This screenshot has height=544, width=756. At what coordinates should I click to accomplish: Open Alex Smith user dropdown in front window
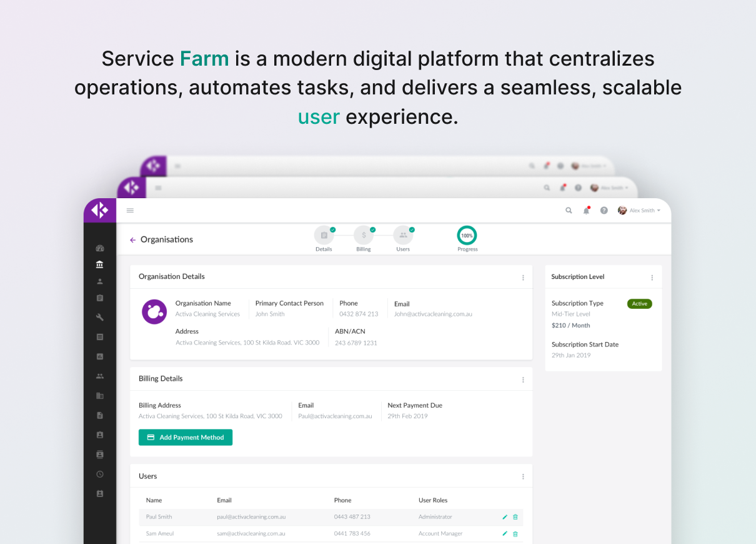point(639,211)
